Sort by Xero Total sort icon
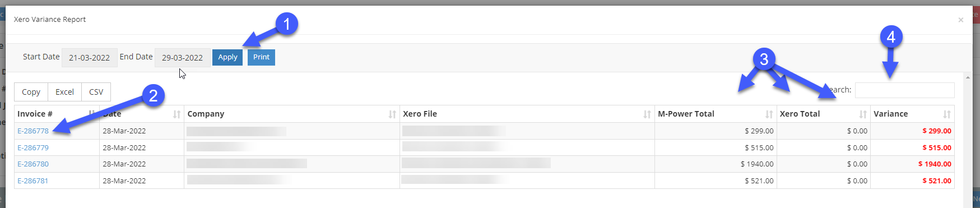Image resolution: width=980 pixels, height=208 pixels. click(863, 114)
